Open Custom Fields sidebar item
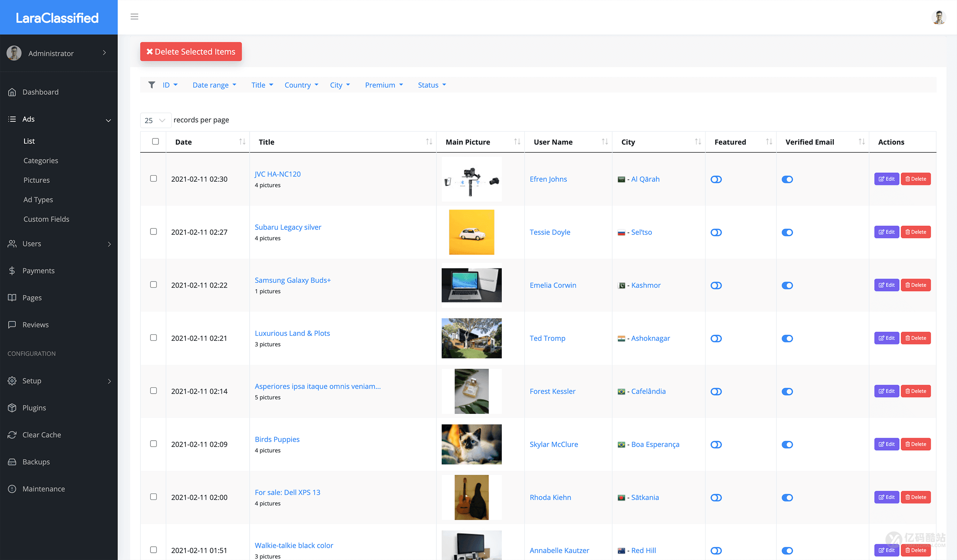This screenshot has width=957, height=560. click(46, 219)
